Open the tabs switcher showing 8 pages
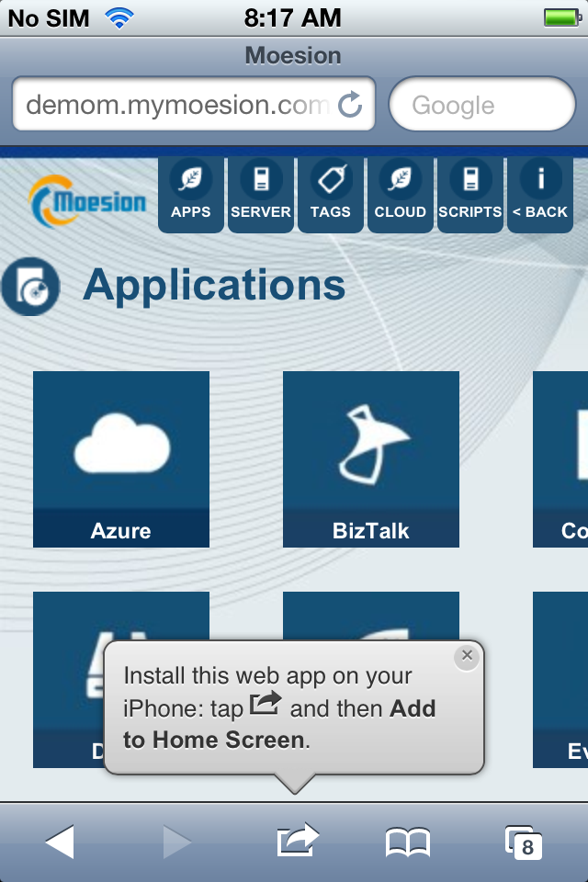588x882 pixels. [524, 842]
